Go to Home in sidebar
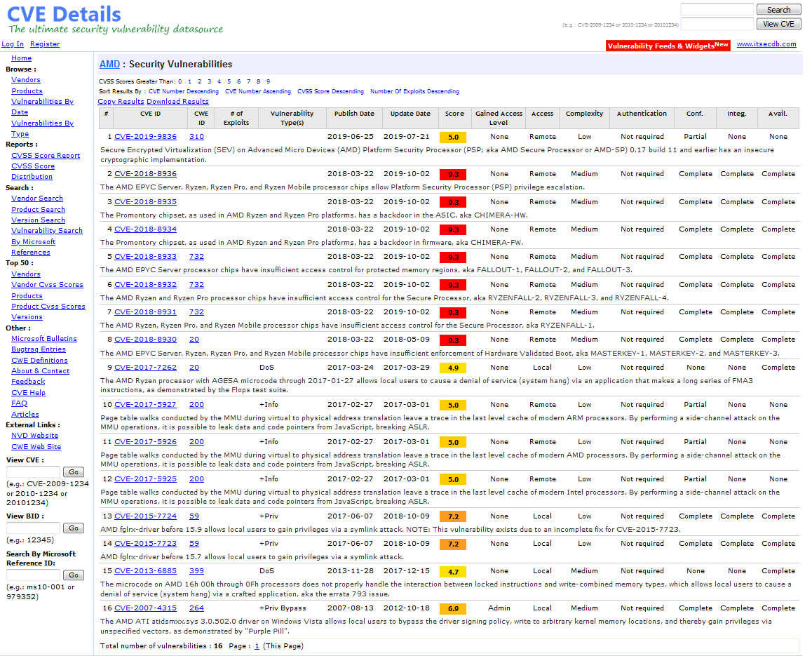812x656 pixels. click(x=21, y=58)
